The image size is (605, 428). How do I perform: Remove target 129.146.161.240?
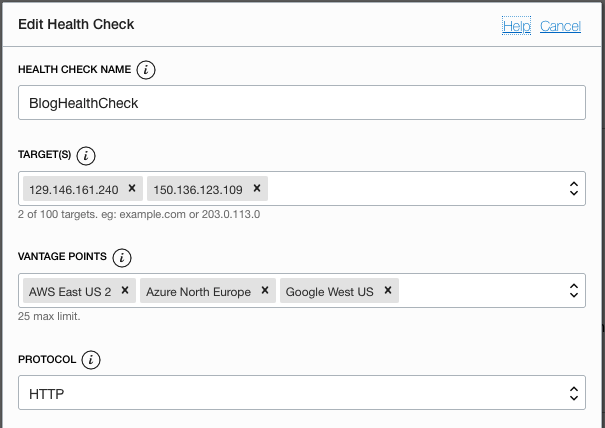point(131,188)
